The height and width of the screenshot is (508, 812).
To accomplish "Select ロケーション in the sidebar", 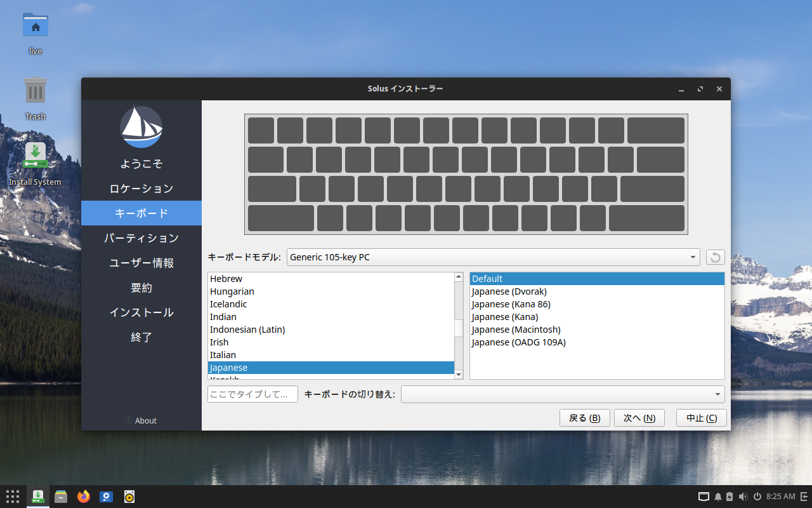I will tap(141, 189).
